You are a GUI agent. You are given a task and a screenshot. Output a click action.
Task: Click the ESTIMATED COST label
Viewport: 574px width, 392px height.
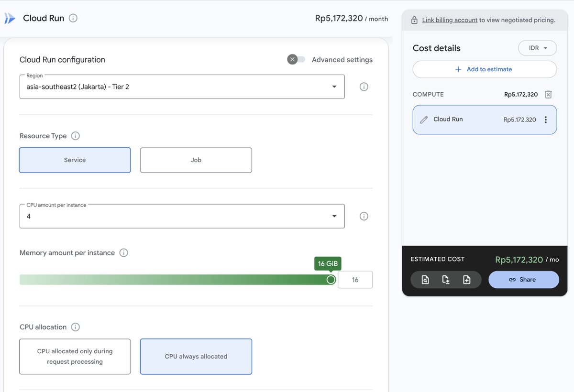(x=437, y=259)
